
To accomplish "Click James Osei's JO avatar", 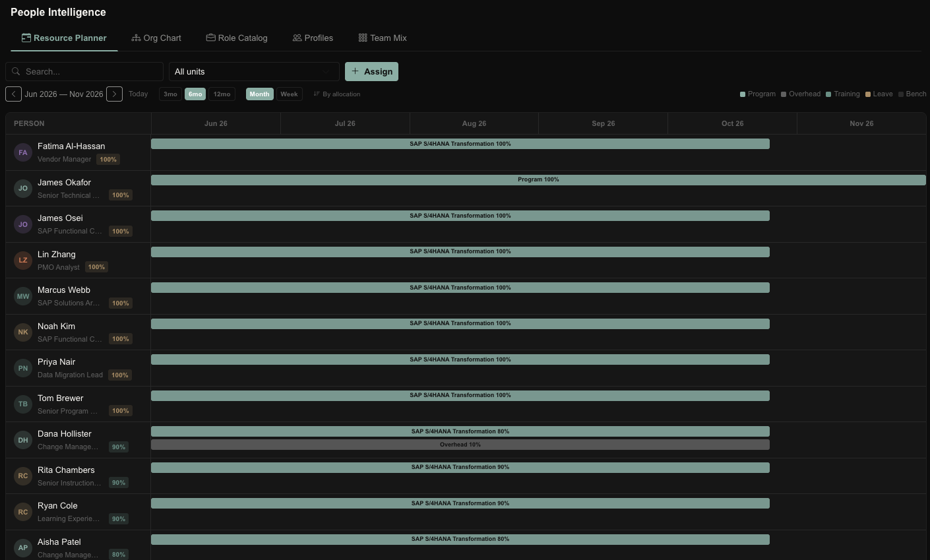I will click(23, 224).
